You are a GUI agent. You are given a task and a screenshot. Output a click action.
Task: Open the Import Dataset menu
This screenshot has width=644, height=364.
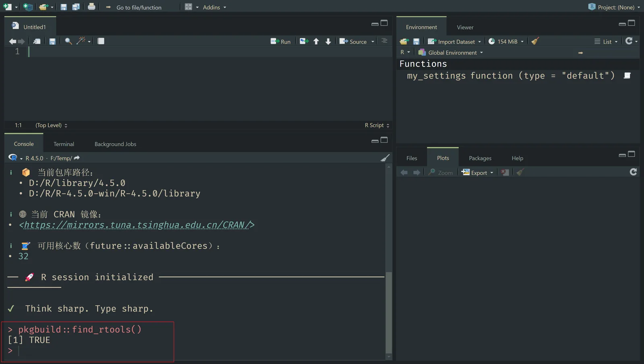454,41
